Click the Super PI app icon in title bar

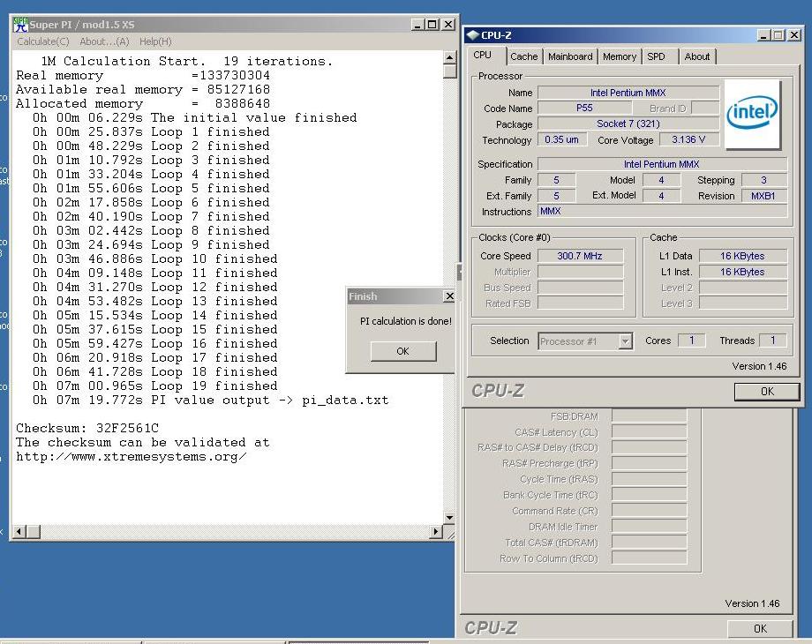coord(20,25)
